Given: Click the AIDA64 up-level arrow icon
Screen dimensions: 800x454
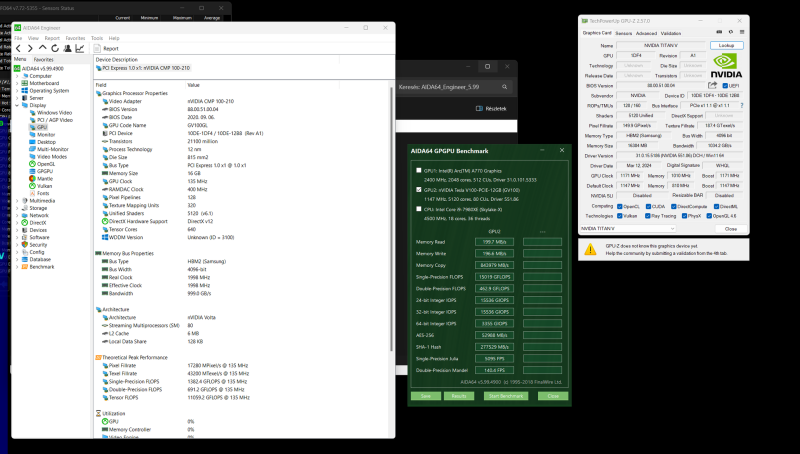Looking at the screenshot, I should click(42, 48).
